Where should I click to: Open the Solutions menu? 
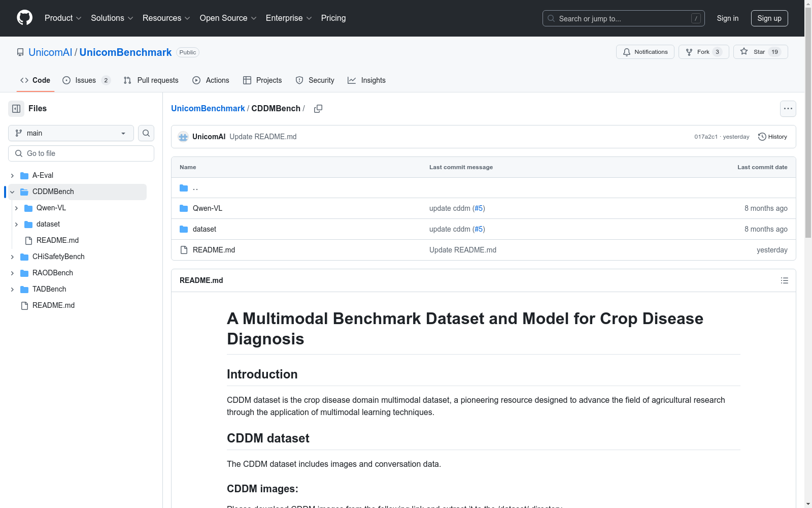point(112,18)
